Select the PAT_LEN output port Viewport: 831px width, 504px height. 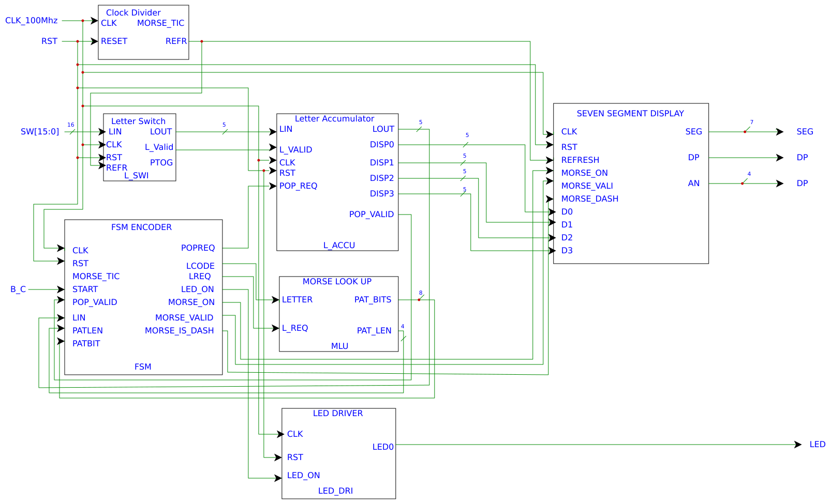[x=374, y=331]
